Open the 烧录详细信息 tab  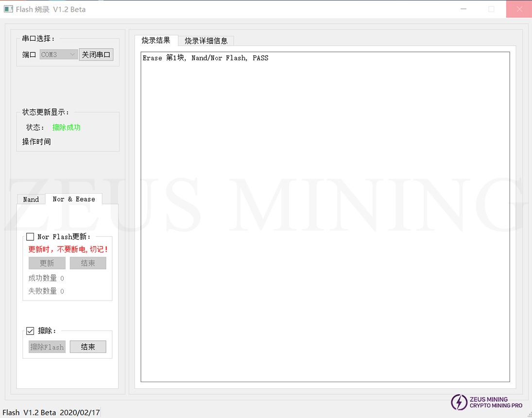pyautogui.click(x=206, y=41)
